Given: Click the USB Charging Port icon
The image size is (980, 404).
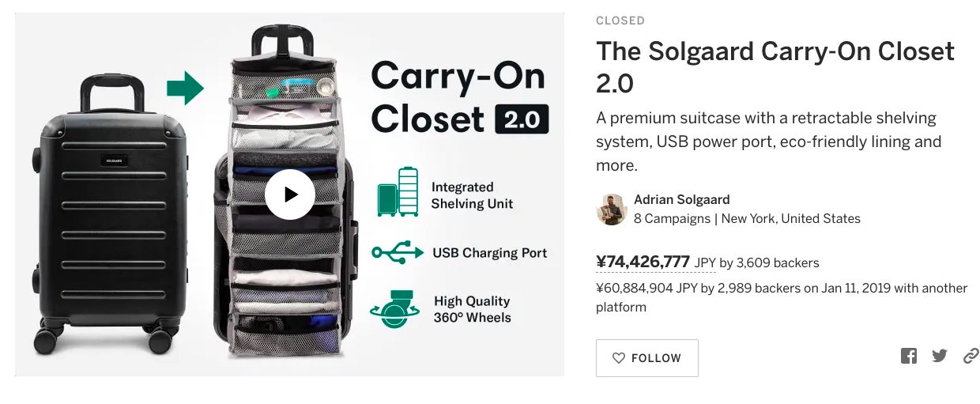Looking at the screenshot, I should click(396, 253).
